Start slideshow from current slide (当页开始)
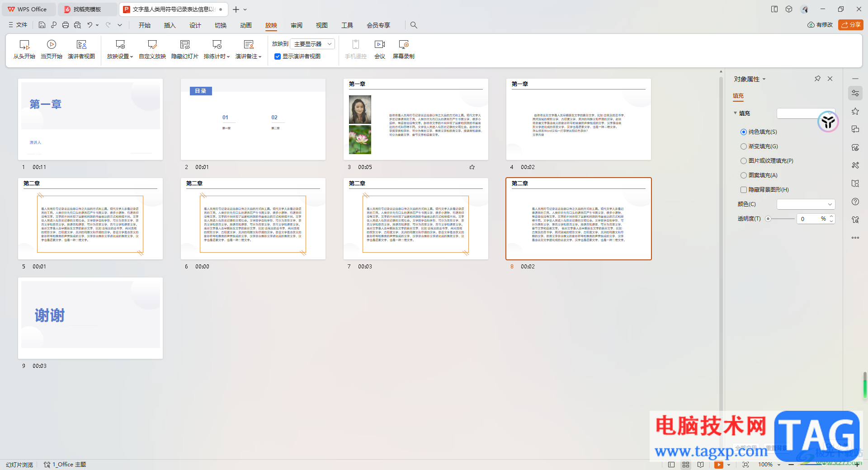 [x=52, y=49]
